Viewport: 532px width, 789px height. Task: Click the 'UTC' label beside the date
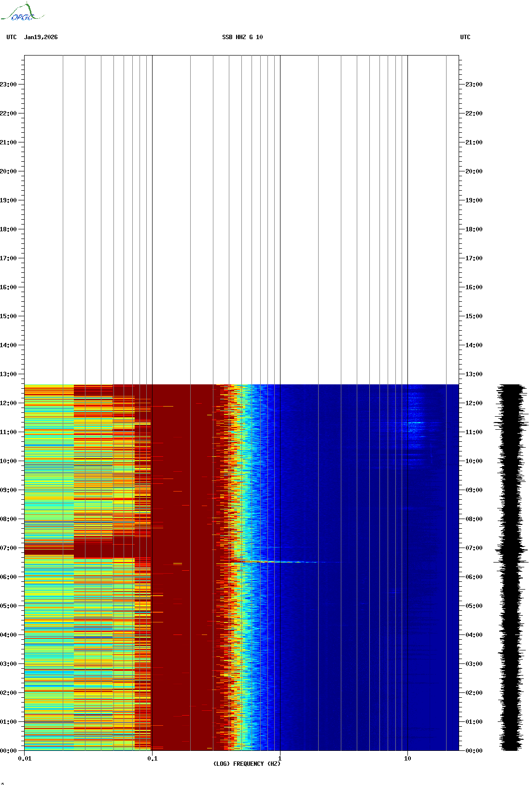point(12,37)
